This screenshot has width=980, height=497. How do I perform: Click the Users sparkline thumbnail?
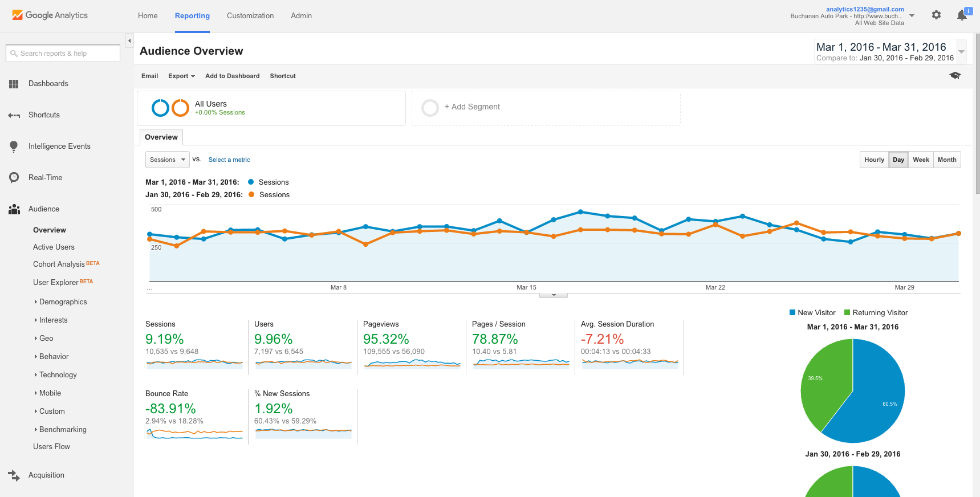coord(303,363)
